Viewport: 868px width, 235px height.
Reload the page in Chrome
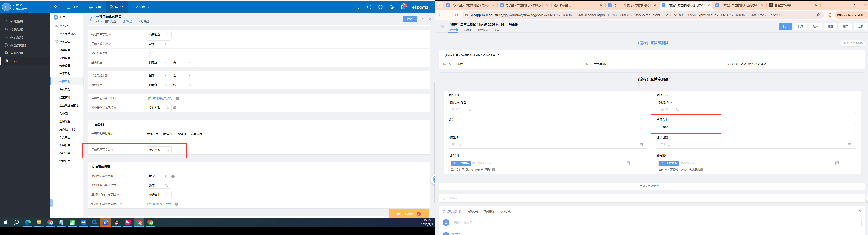457,15
